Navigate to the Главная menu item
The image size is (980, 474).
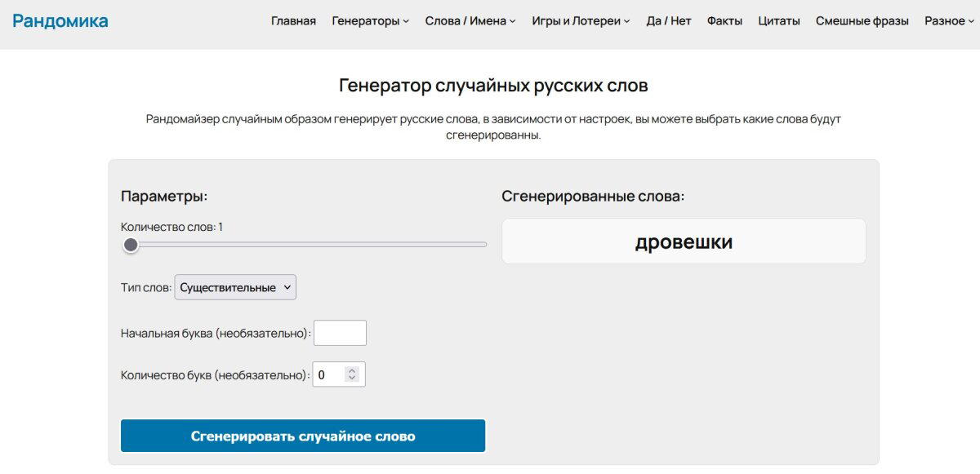pos(294,20)
